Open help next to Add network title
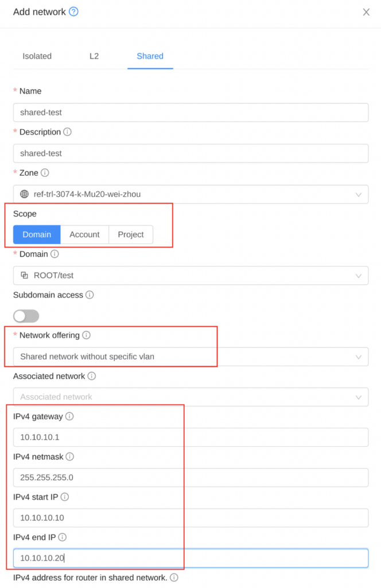The image size is (381, 588). pos(73,11)
